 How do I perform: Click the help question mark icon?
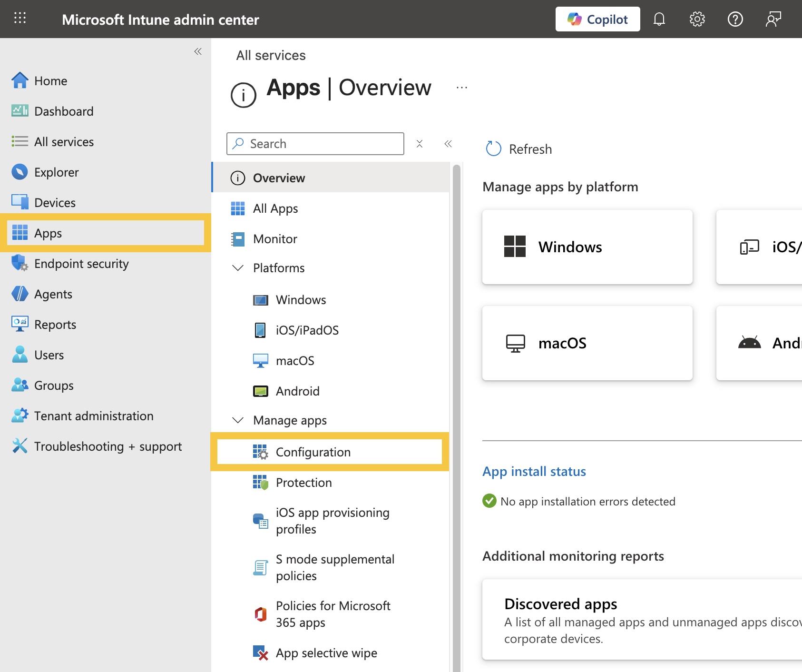(x=735, y=19)
